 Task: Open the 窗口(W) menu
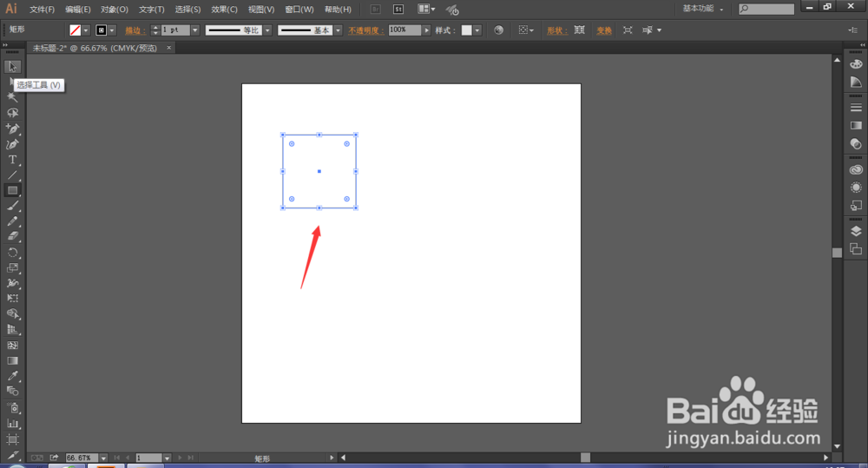click(x=299, y=10)
